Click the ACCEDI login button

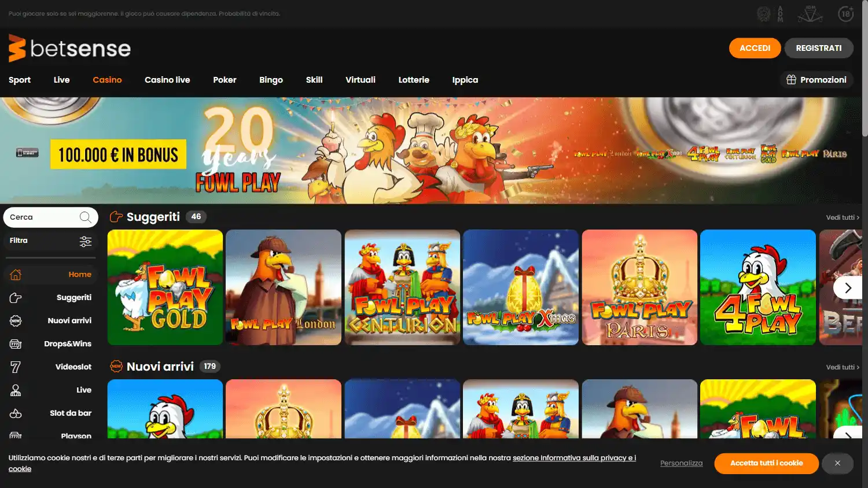click(x=755, y=48)
